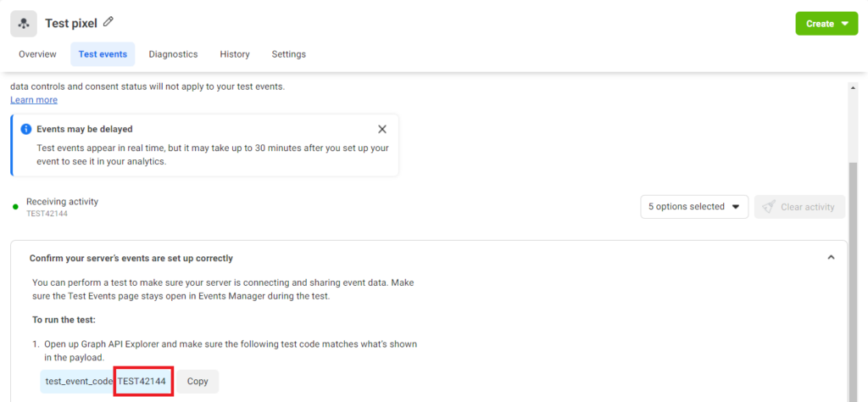The image size is (868, 402).
Task: Click the Clear activity button
Action: pyautogui.click(x=799, y=207)
